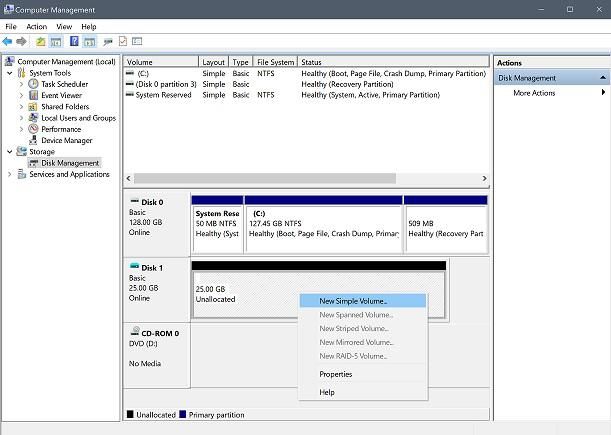Expand the Local Users and Groups node
The image size is (611, 435).
pos(22,118)
